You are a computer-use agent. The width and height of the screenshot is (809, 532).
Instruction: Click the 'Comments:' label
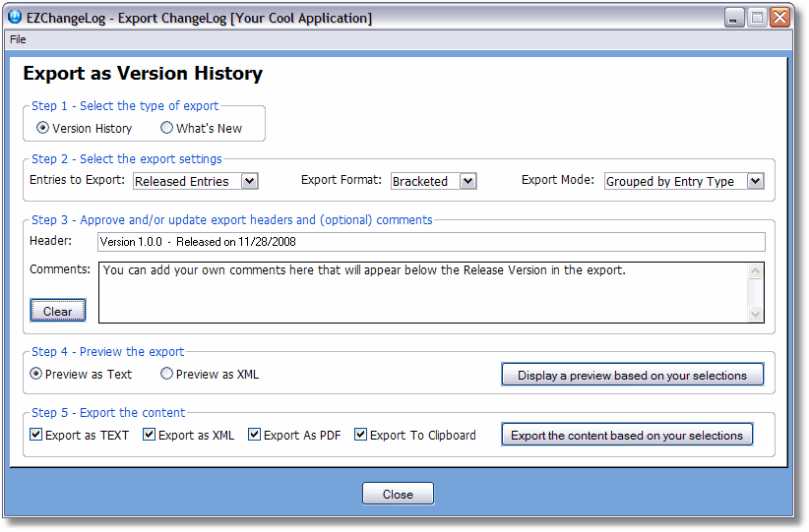pos(60,269)
